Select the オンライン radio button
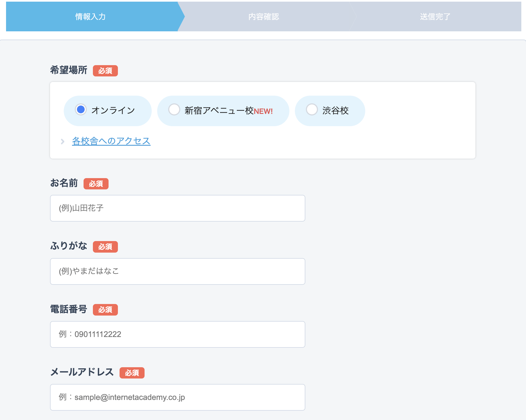 click(x=81, y=110)
